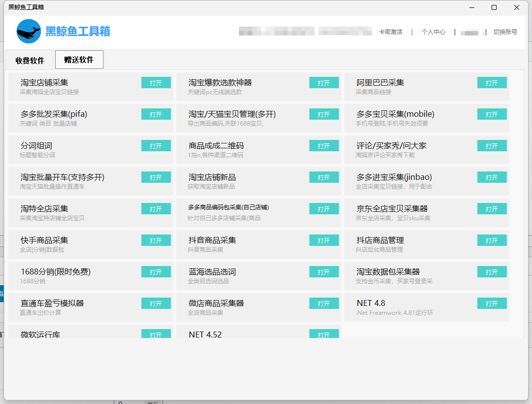Maximize the 黑鲸鱼工具箱 window

pyautogui.click(x=494, y=7)
